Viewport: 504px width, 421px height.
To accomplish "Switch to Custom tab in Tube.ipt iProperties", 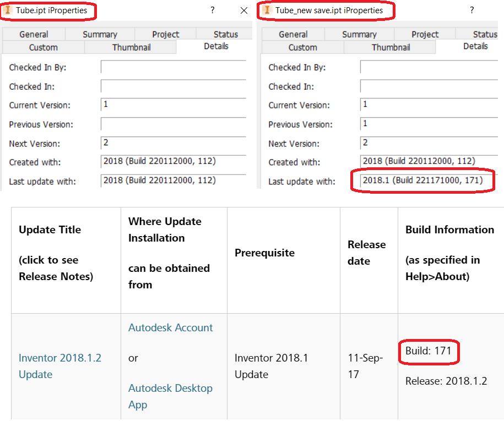I will coord(44,47).
